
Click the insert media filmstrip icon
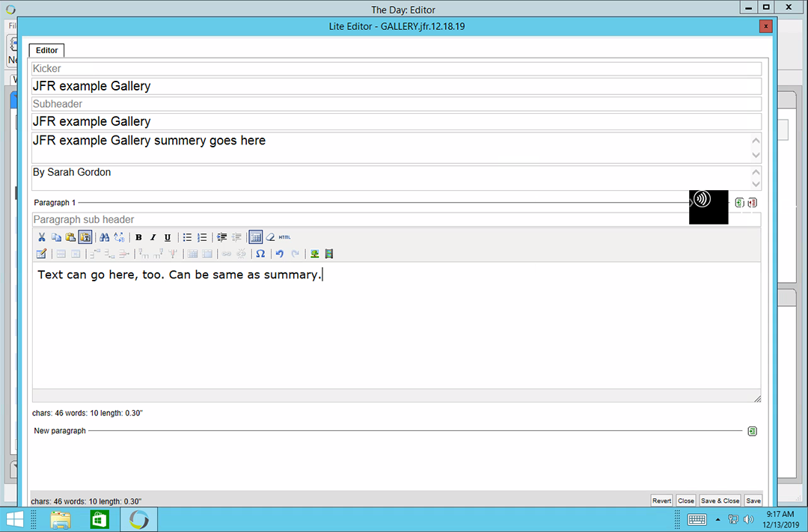pos(328,254)
